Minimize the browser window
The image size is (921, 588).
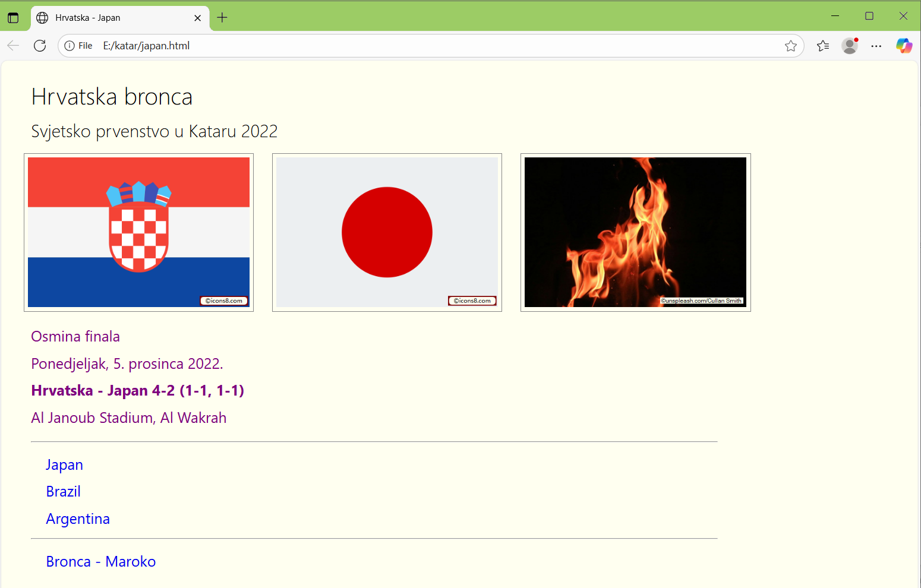(x=835, y=16)
